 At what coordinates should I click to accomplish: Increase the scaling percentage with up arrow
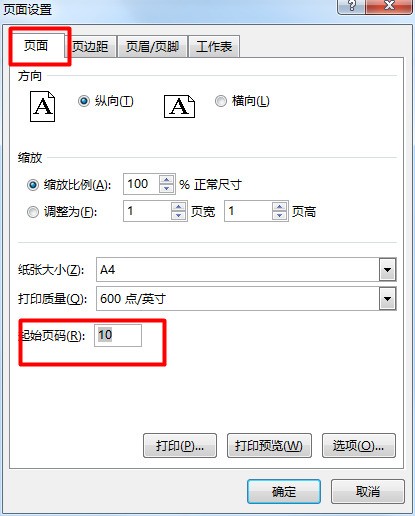[x=166, y=180]
